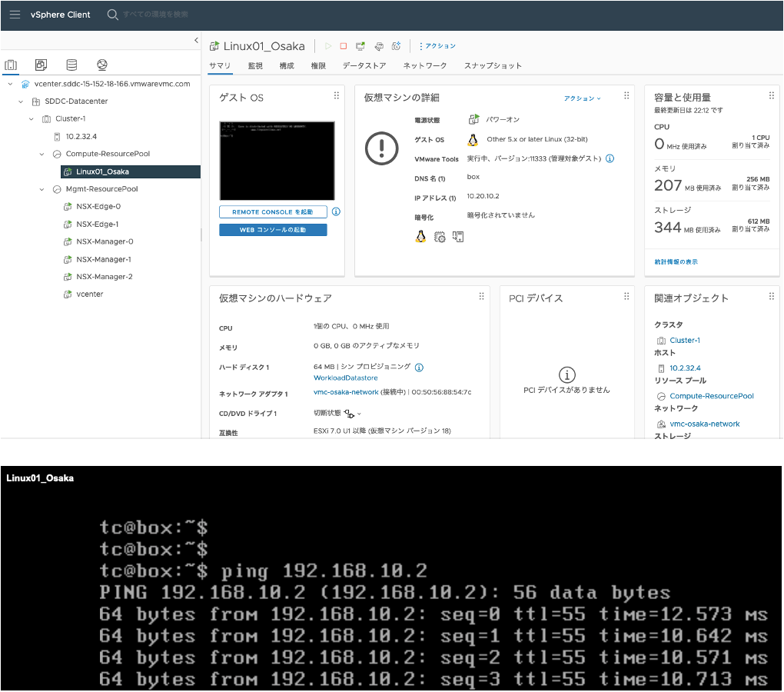Screen dimensions: 784x692
Task: Select Linux01_Osaka in inventory tree
Action: pos(131,171)
